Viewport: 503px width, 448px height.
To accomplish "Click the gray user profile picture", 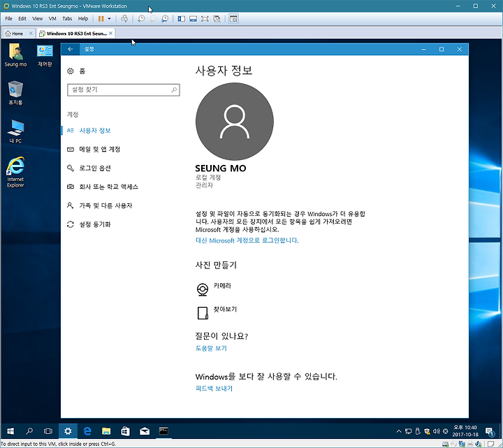I will [x=235, y=122].
